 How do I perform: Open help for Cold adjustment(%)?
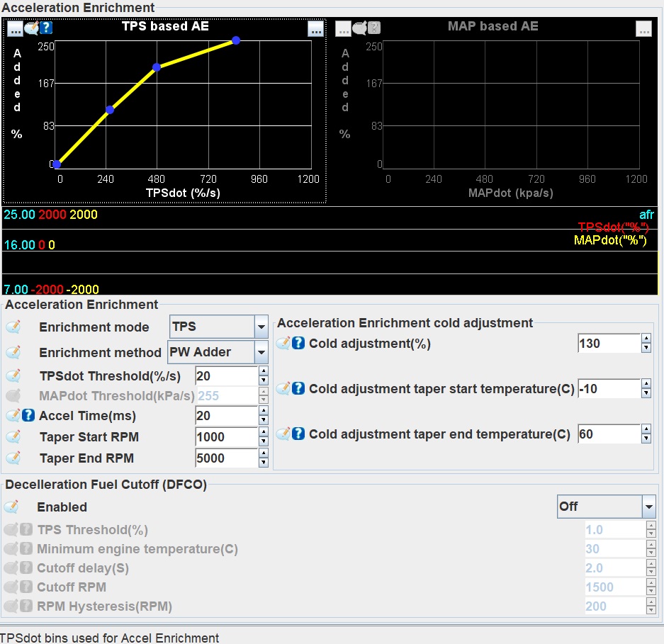(x=298, y=343)
